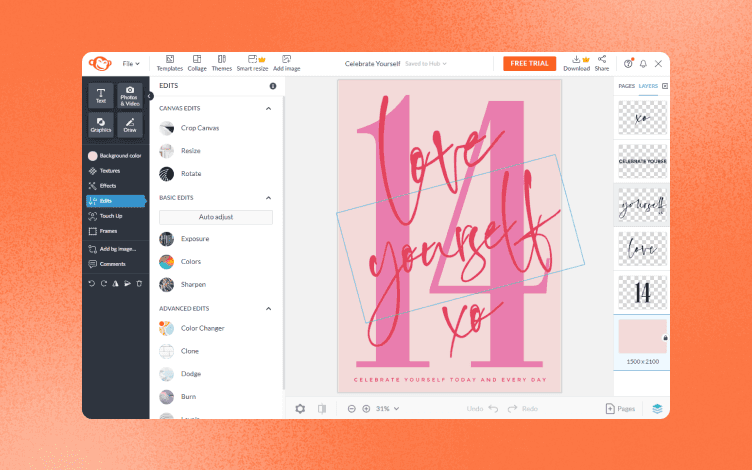Open Photos & Video tool
The image size is (752, 470).
130,95
